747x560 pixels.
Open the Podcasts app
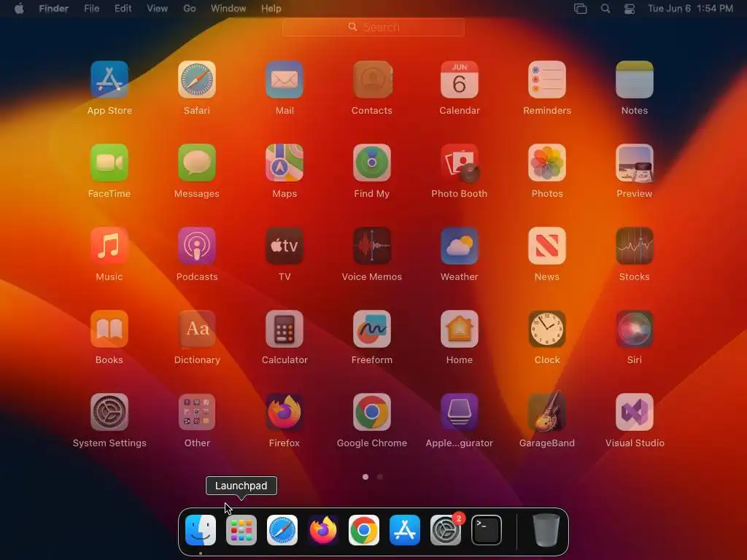click(197, 246)
